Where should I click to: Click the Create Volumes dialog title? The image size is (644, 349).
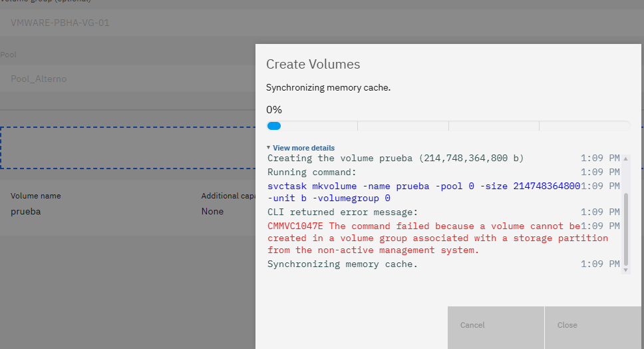click(313, 64)
